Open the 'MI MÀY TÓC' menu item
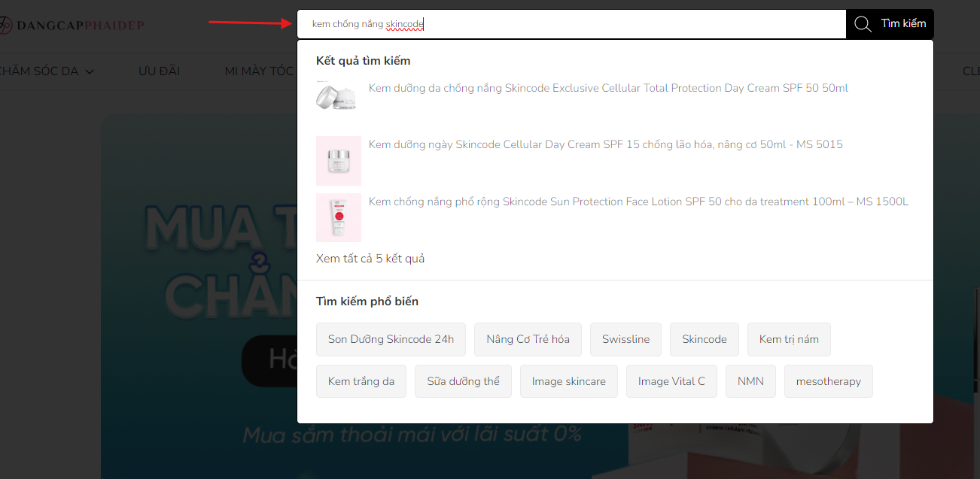This screenshot has width=980, height=479. click(x=259, y=71)
